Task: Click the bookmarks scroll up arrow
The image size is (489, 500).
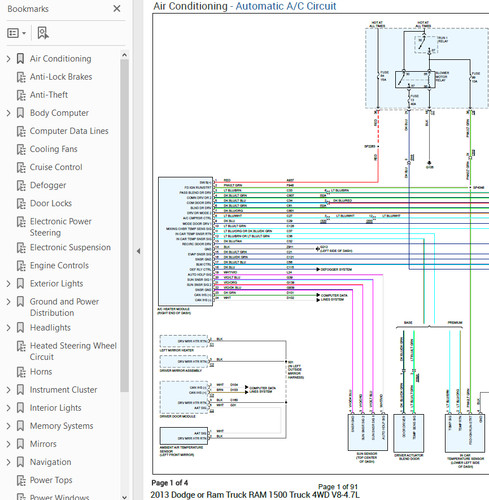Action: [x=124, y=55]
